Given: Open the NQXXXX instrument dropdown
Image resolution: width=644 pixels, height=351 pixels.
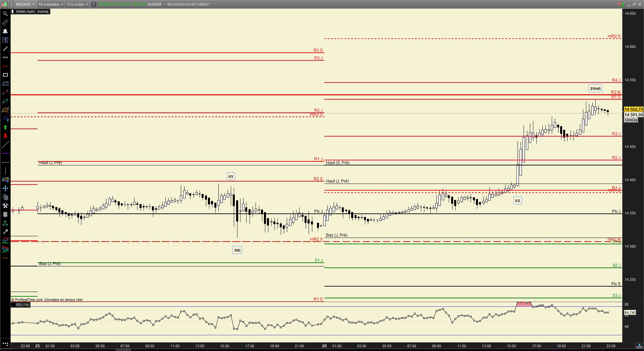Looking at the screenshot, I should click(x=25, y=4).
